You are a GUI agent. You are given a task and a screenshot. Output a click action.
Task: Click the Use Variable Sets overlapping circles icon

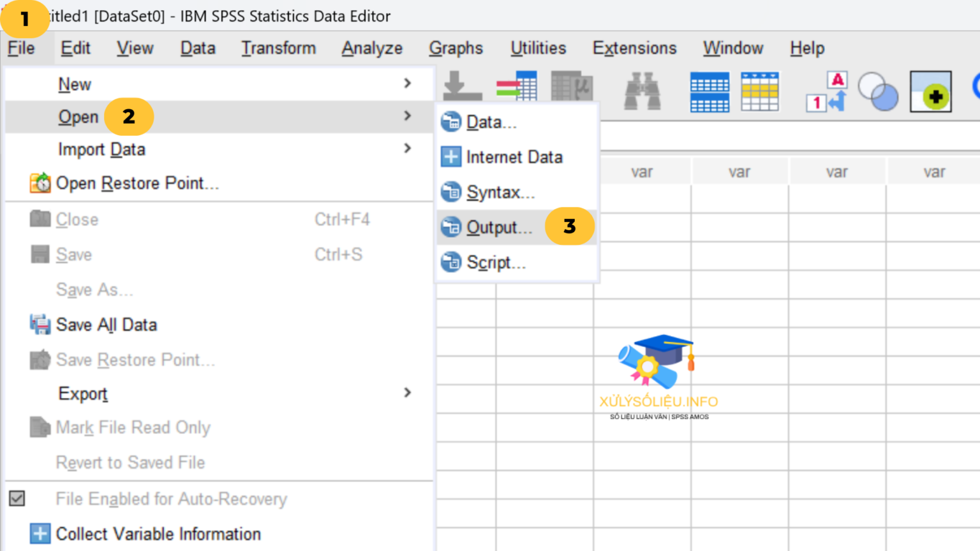878,92
